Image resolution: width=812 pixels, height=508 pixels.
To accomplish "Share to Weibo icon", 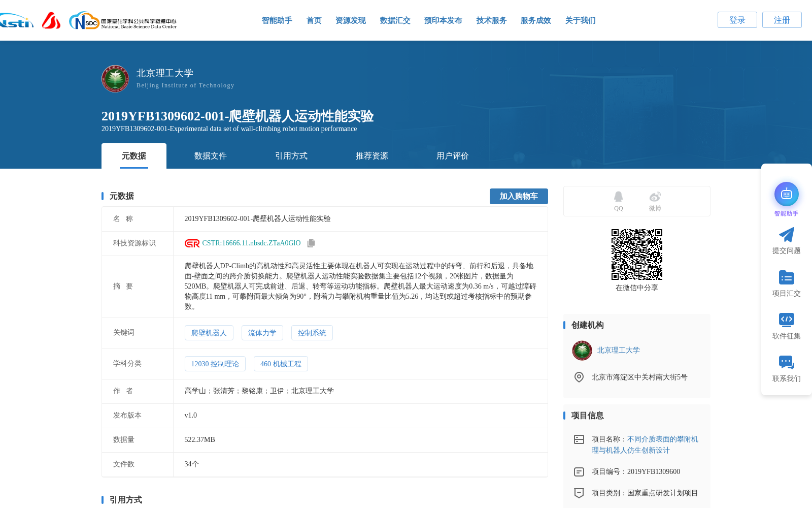I will (655, 197).
